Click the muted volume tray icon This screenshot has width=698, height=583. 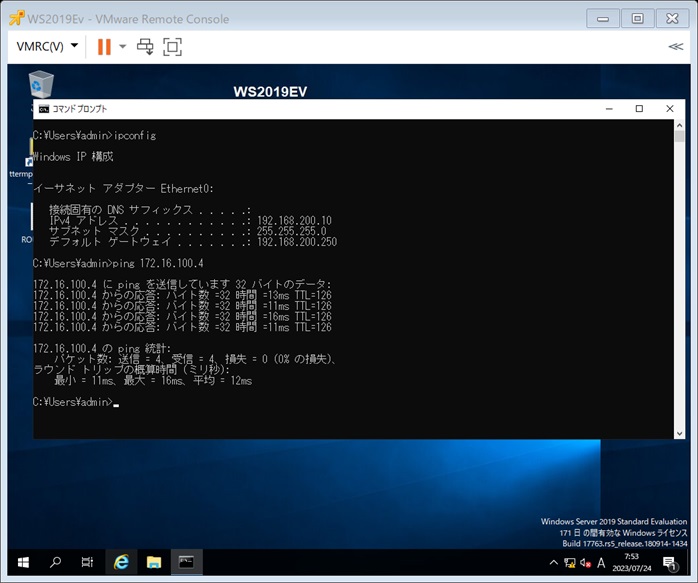585,563
